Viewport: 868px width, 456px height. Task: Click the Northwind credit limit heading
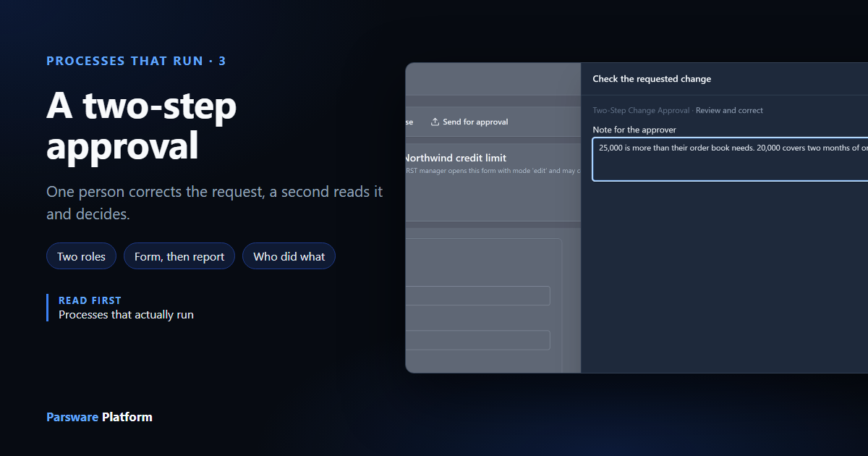coord(455,158)
